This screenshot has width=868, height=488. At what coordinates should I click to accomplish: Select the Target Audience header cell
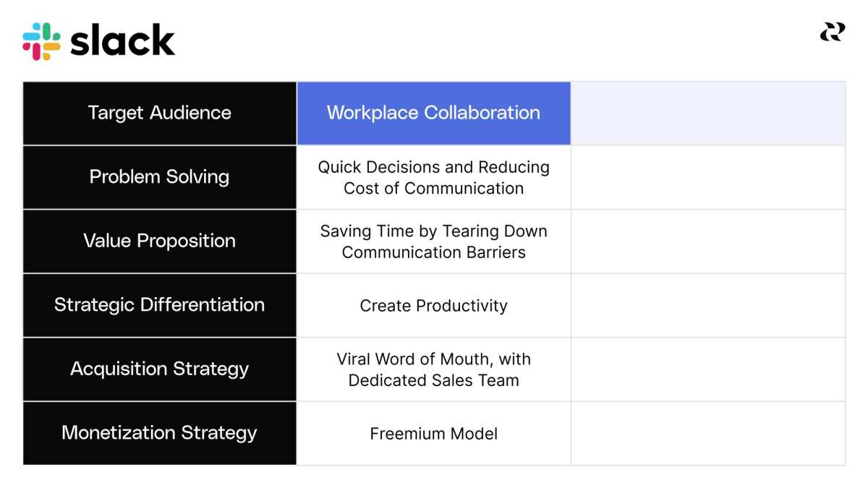click(x=160, y=114)
